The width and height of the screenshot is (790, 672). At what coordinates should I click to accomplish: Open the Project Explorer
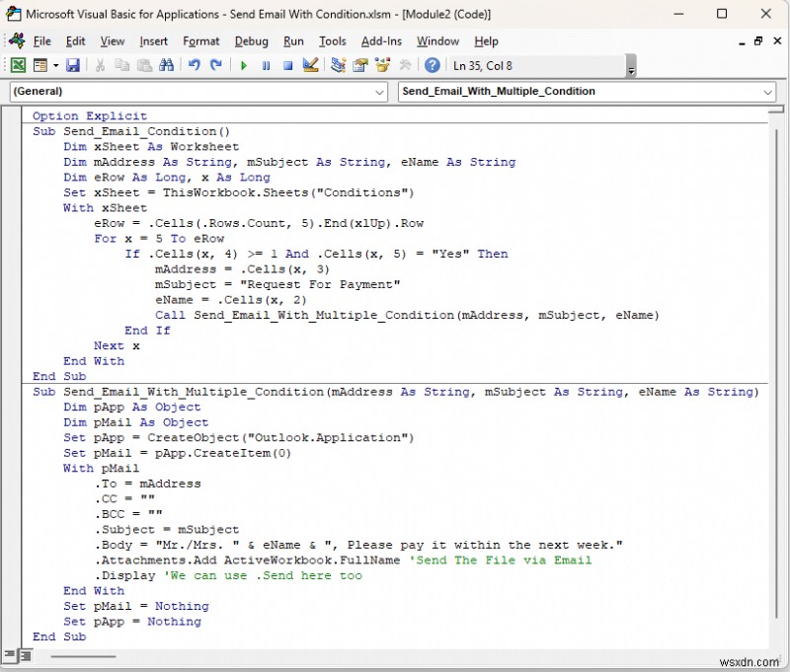click(336, 65)
